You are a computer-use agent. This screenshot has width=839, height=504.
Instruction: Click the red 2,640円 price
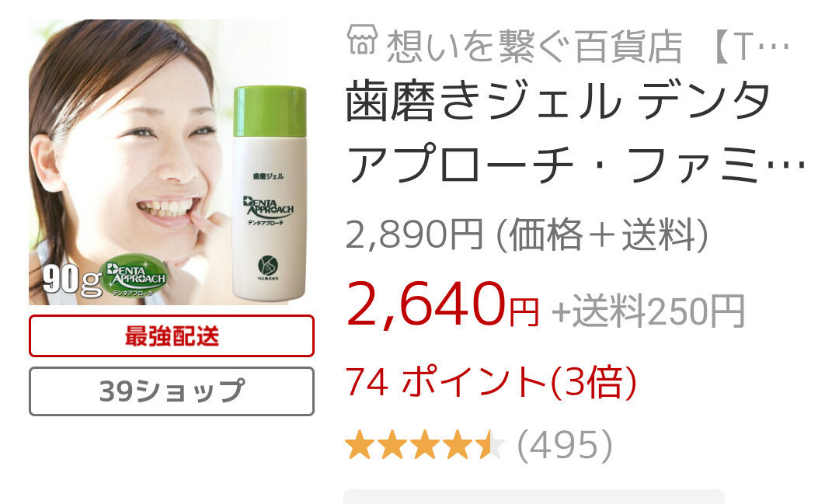click(442, 304)
